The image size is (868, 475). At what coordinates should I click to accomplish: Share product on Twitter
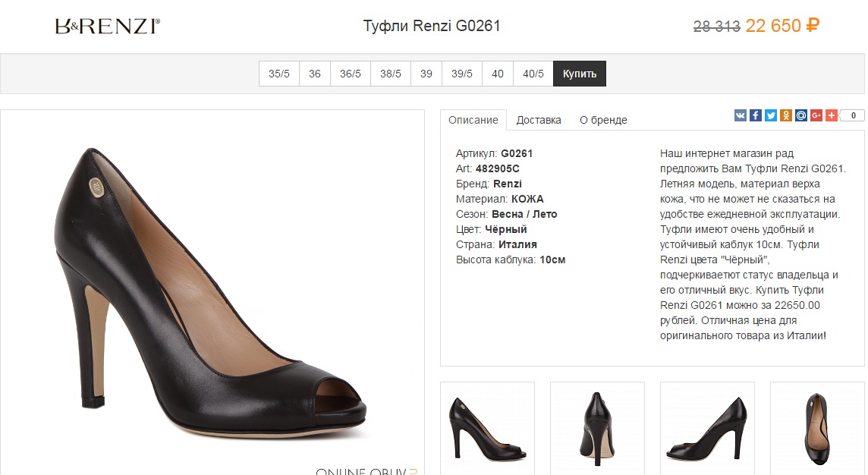(771, 115)
